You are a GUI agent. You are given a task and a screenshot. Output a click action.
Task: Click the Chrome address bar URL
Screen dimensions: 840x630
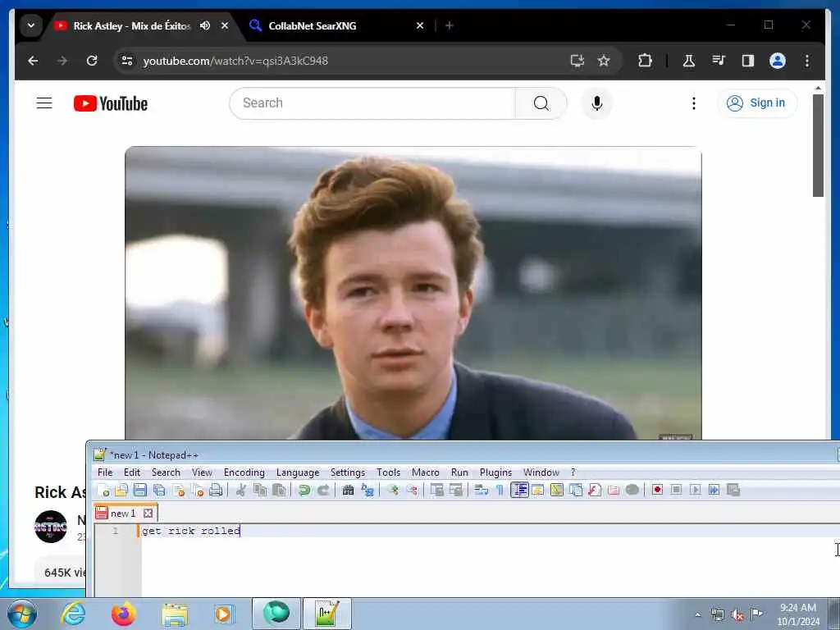point(235,61)
